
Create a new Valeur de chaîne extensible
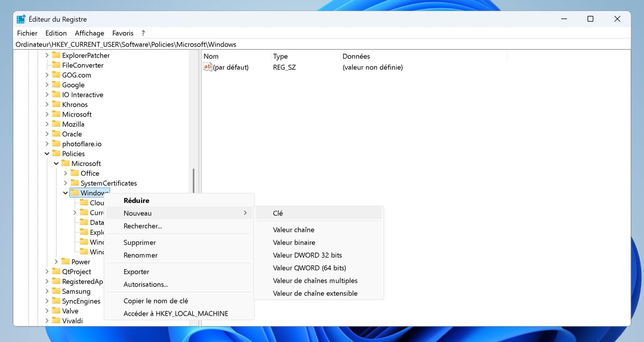coord(319,293)
